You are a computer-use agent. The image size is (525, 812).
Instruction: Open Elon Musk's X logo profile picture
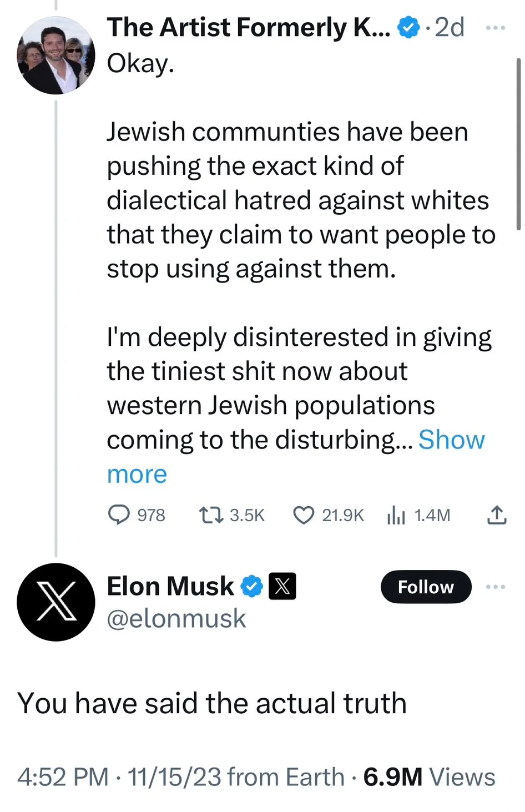(56, 602)
